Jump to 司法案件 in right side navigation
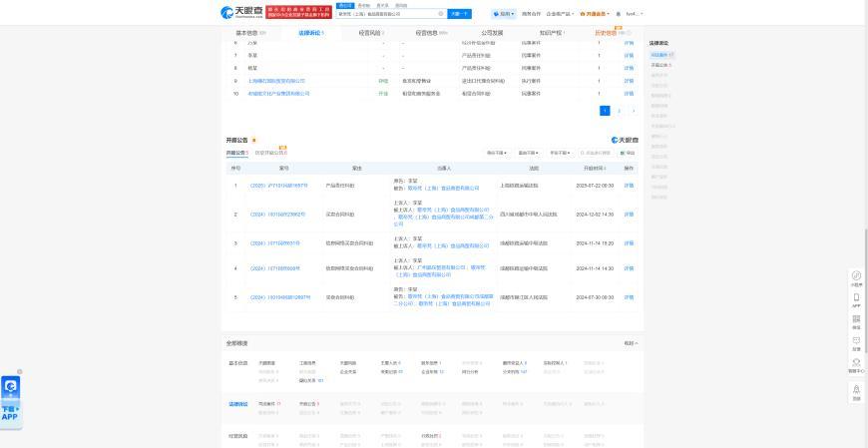This screenshot has height=448, width=868. [662, 55]
